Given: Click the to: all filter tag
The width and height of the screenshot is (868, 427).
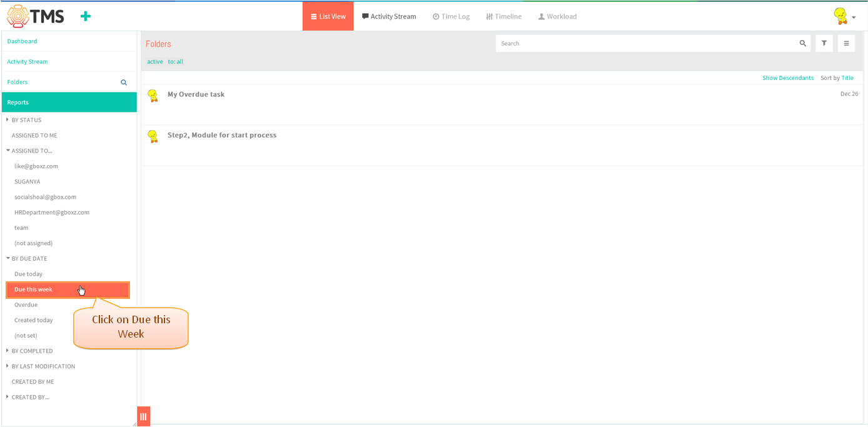Looking at the screenshot, I should [x=176, y=62].
